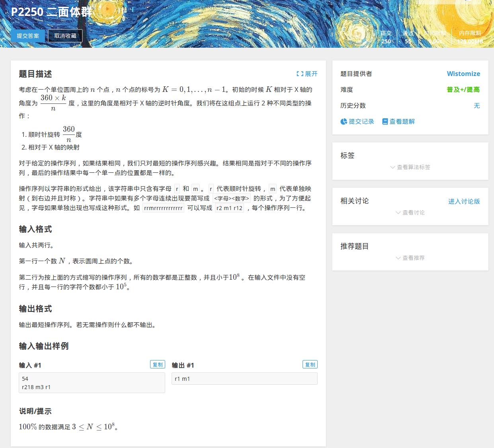Image resolution: width=494 pixels, height=448 pixels.
Task: Click the 推荐题目 heading
Action: point(355,246)
